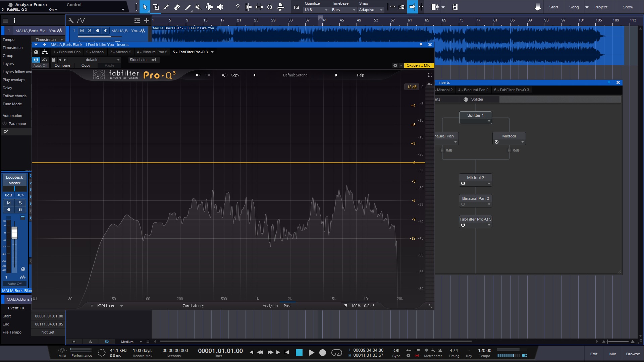This screenshot has width=644, height=362.
Task: Open the video player icon
Action: 455,7
